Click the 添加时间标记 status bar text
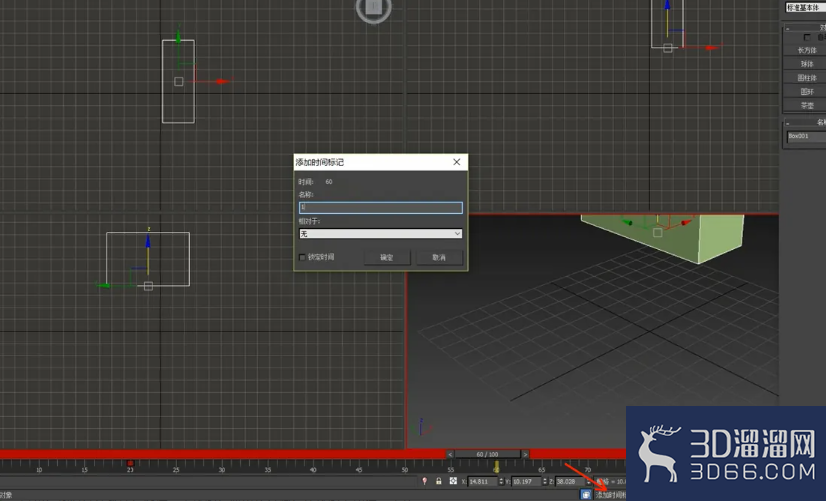This screenshot has width=826, height=501. pos(611,495)
